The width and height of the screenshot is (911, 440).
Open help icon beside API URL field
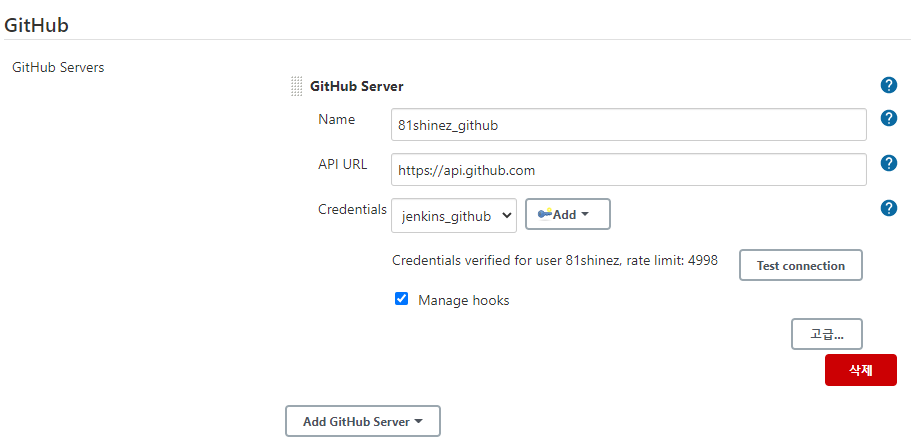pos(888,163)
